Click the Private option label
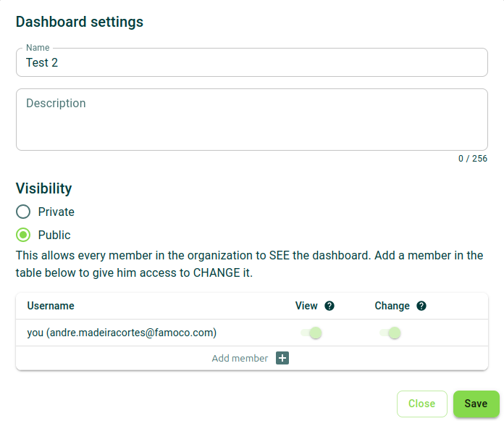This screenshot has height=421, width=504. [56, 212]
